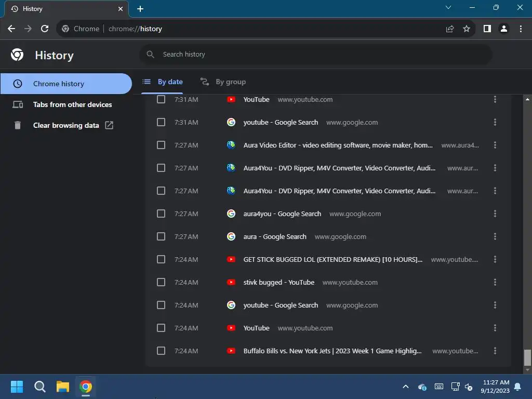The image size is (532, 399).
Task: Open the 7:31 AM YouTube history link
Action: tap(256, 99)
